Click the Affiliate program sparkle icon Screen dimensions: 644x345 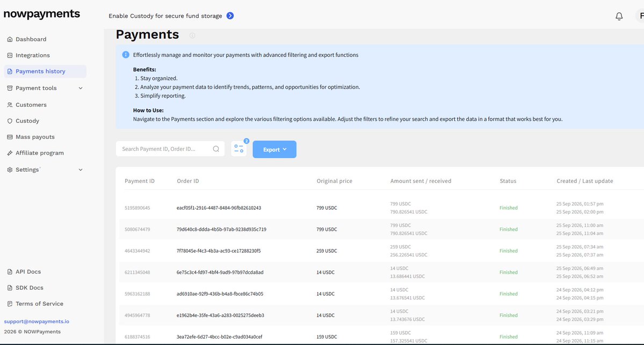[x=10, y=153]
